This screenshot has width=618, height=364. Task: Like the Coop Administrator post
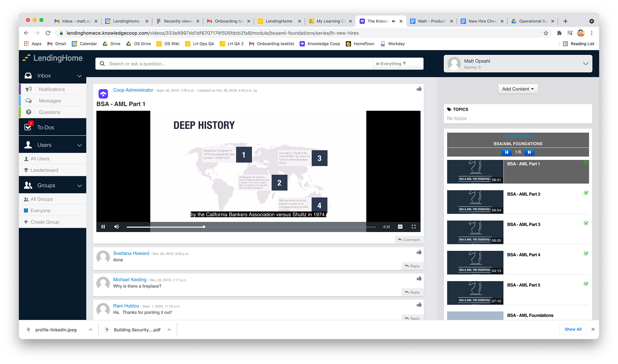419,89
